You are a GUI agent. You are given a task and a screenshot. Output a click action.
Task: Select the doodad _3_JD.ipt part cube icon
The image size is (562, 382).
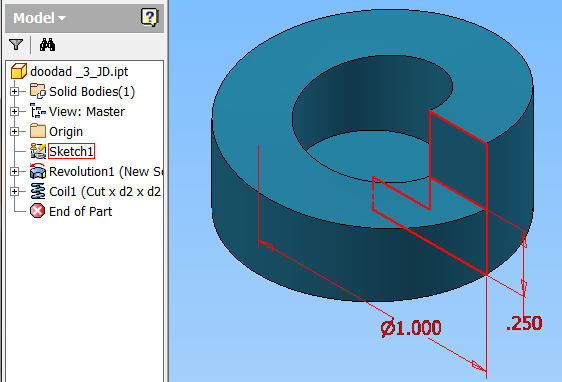(19, 71)
